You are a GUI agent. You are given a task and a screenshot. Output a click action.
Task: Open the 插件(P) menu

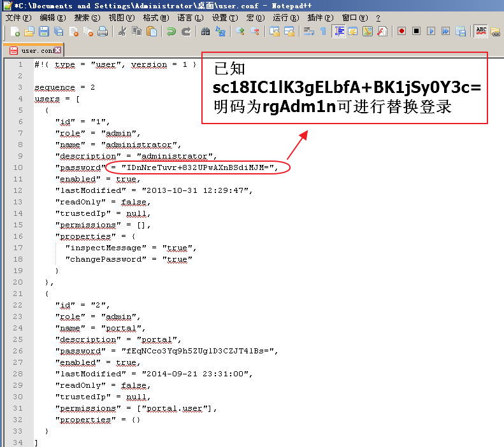[320, 18]
